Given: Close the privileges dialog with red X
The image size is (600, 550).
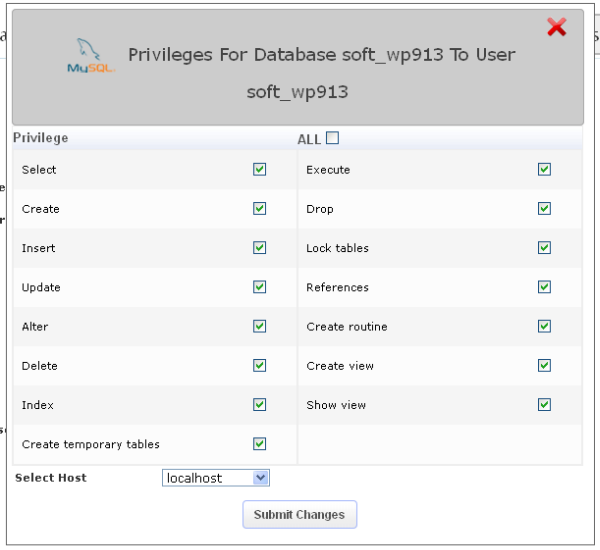Looking at the screenshot, I should click(556, 27).
